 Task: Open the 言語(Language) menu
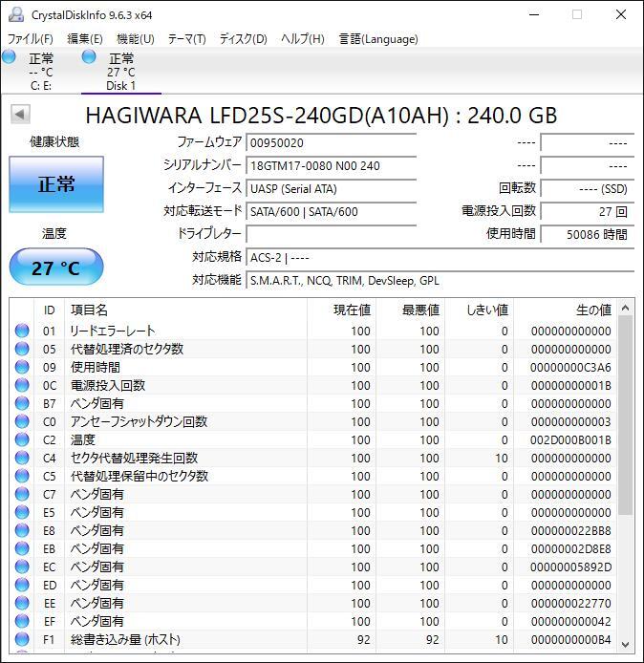378,39
